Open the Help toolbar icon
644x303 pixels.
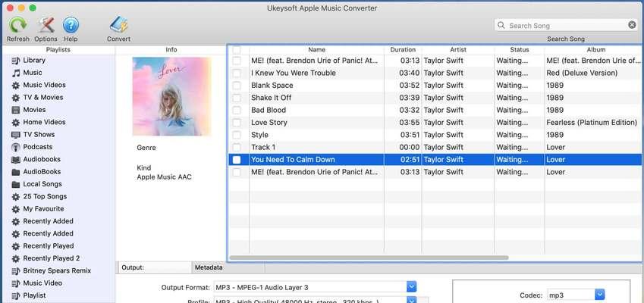coord(71,26)
